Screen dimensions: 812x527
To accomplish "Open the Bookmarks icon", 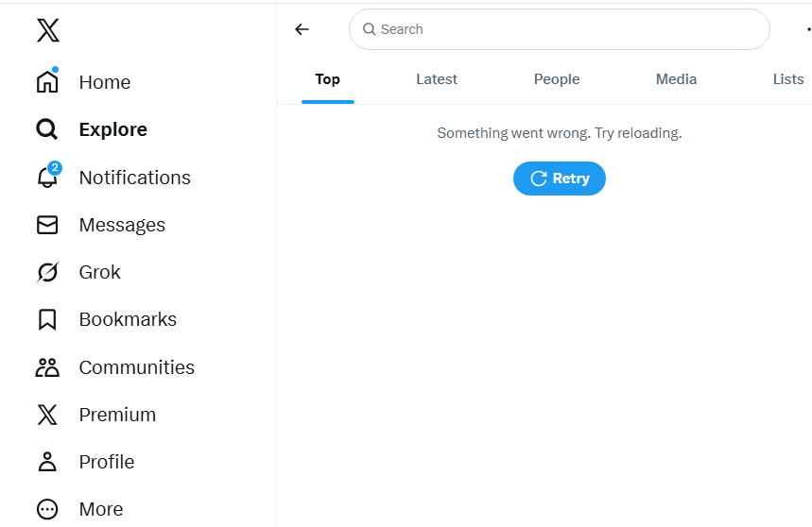I will [x=47, y=319].
